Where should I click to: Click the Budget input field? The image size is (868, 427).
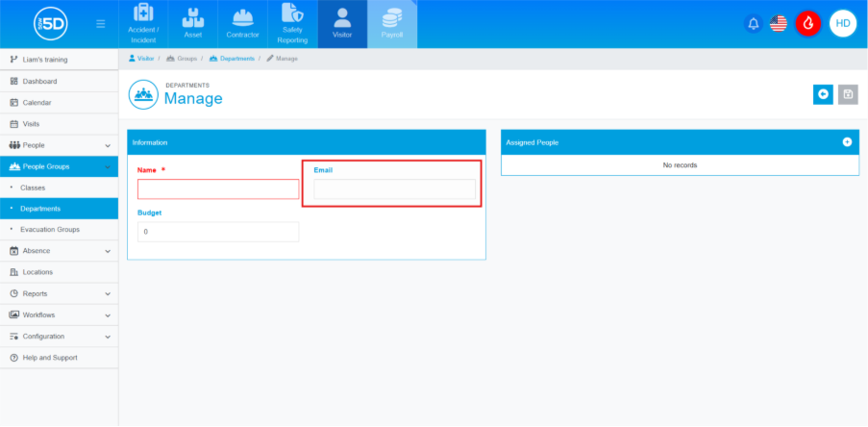point(218,232)
